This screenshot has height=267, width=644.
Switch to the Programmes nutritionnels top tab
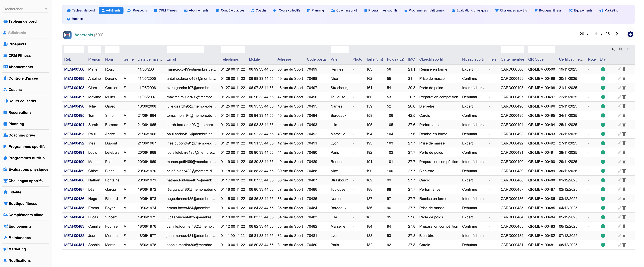[424, 10]
